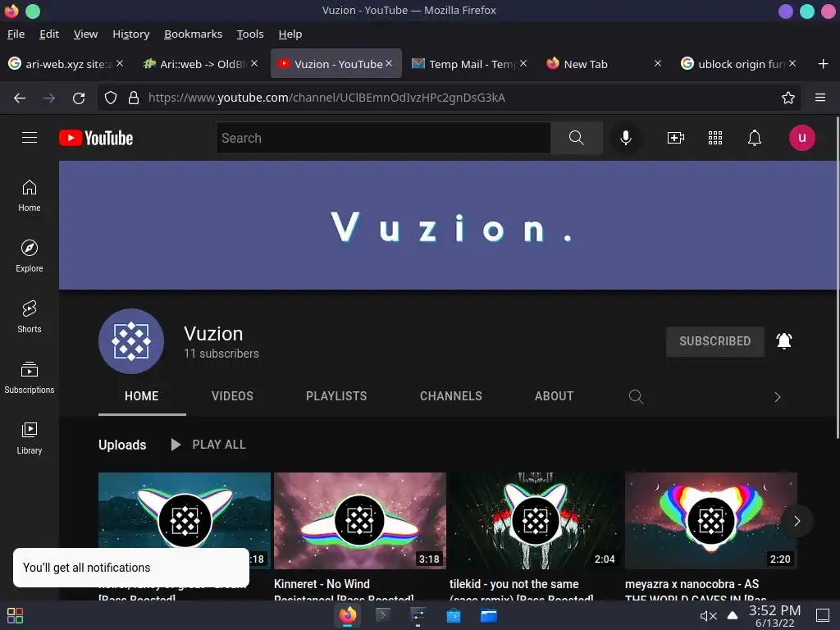Viewport: 840px width, 630px height.
Task: Open the History menu
Action: tap(130, 34)
